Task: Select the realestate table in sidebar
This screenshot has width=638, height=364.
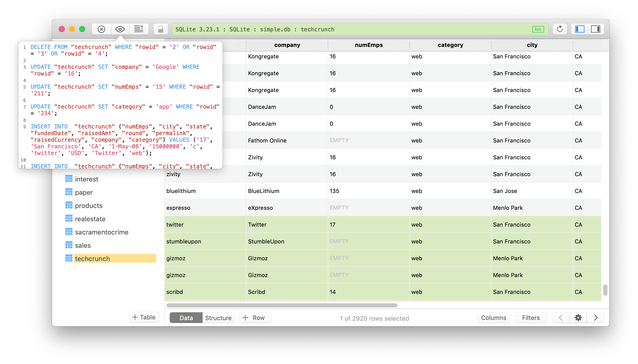Action: [90, 219]
